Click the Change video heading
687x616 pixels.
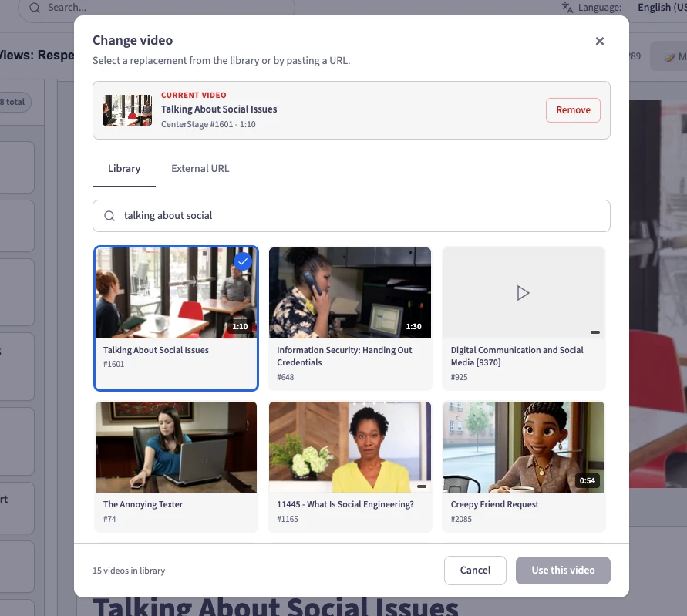(133, 40)
